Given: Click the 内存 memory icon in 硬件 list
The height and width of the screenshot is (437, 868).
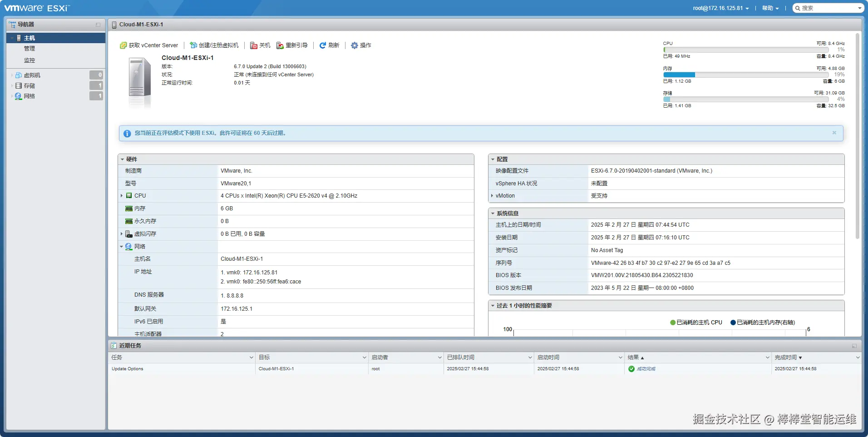Looking at the screenshot, I should [x=129, y=209].
